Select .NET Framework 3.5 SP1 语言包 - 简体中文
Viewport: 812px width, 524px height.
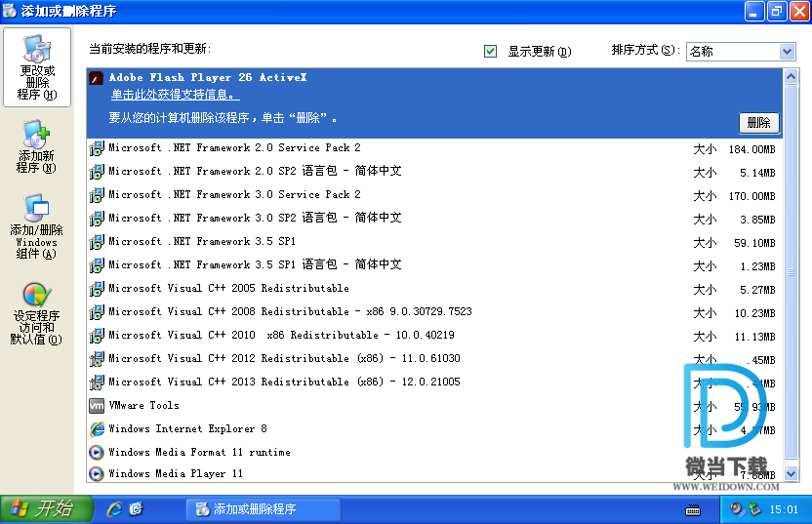coord(434,265)
